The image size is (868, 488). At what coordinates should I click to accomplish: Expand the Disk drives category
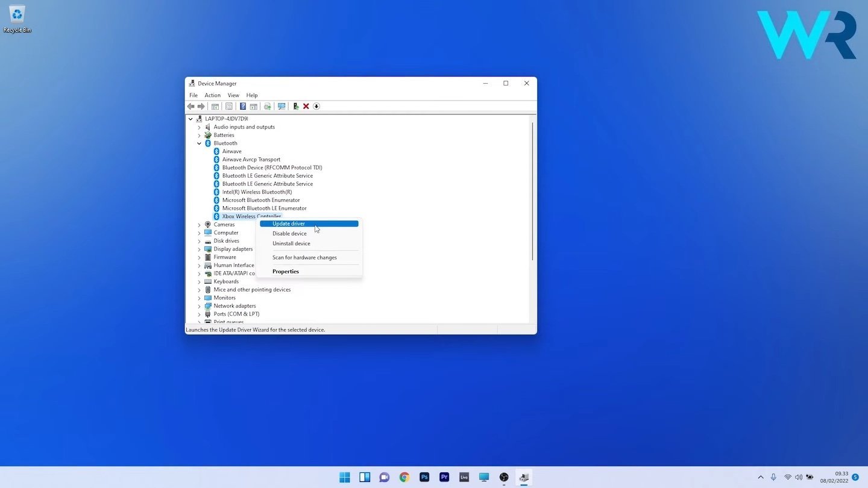(x=199, y=241)
